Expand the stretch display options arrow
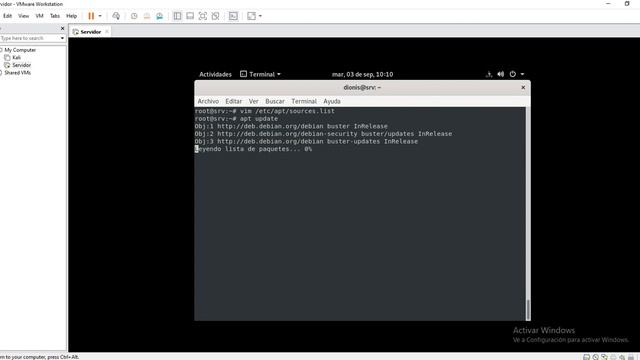 (x=260, y=16)
